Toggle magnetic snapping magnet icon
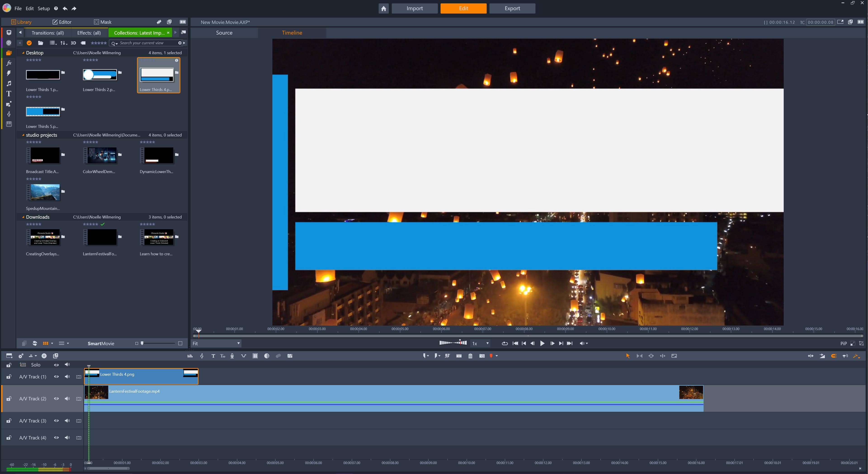 834,356
